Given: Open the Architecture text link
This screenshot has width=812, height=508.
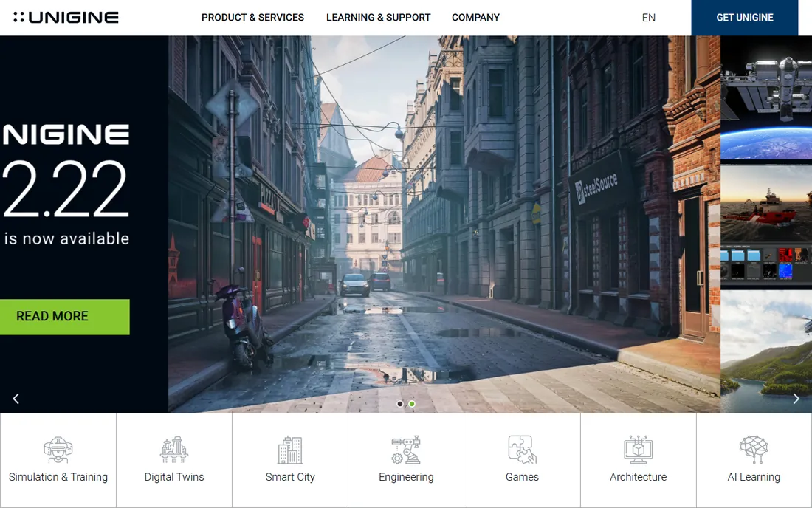Looking at the screenshot, I should (x=638, y=477).
